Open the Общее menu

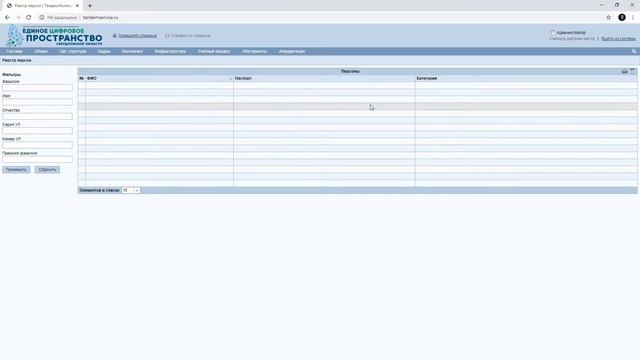pyautogui.click(x=41, y=51)
